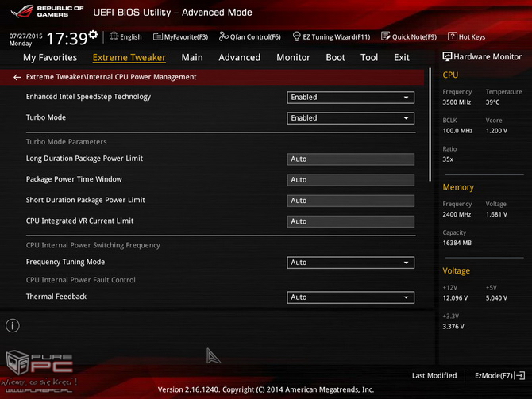The height and width of the screenshot is (399, 532).
Task: Open the Tool tab
Action: tap(369, 58)
